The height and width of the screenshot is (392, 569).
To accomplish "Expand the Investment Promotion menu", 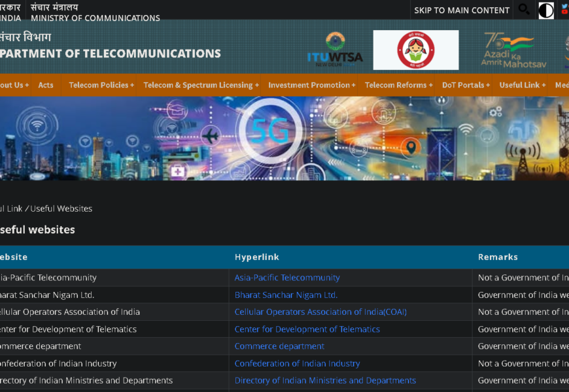I will [311, 85].
